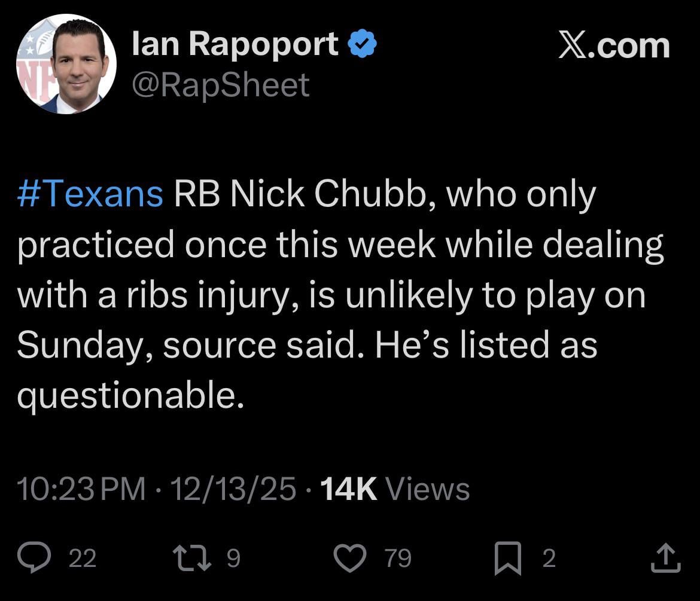Image resolution: width=700 pixels, height=601 pixels.
Task: Open the reply icon below the tweet
Action: click(34, 557)
